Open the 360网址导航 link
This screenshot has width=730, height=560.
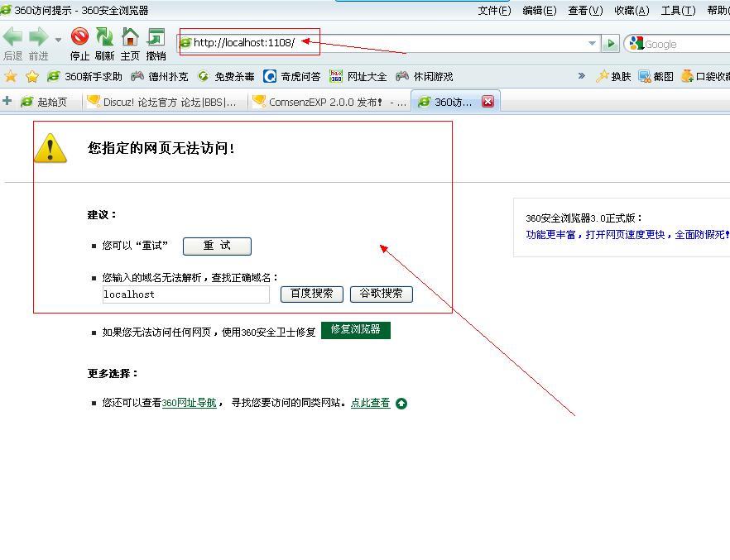pyautogui.click(x=189, y=403)
